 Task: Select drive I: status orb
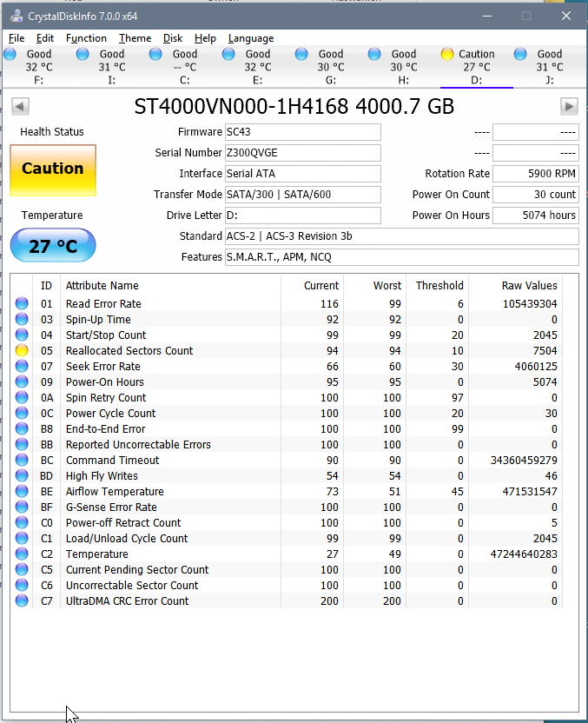click(x=83, y=54)
